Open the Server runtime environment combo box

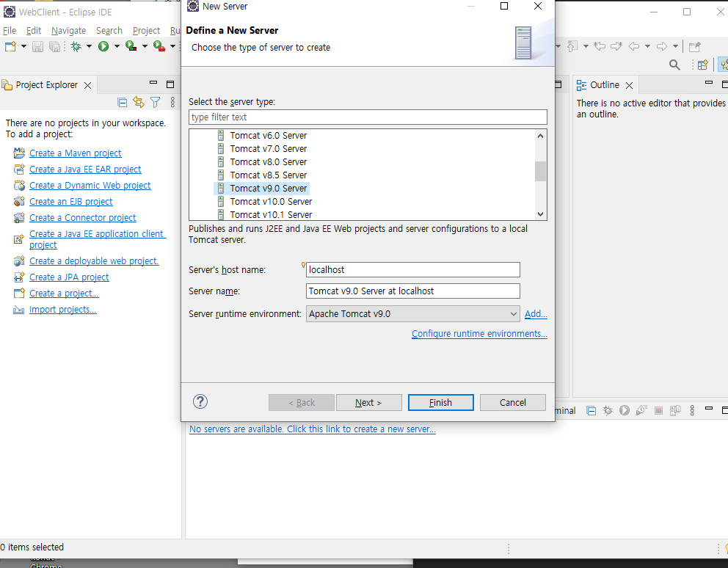coord(412,314)
